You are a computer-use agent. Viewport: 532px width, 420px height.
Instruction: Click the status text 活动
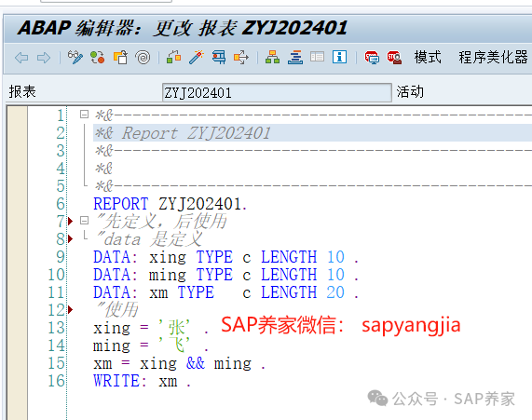410,92
